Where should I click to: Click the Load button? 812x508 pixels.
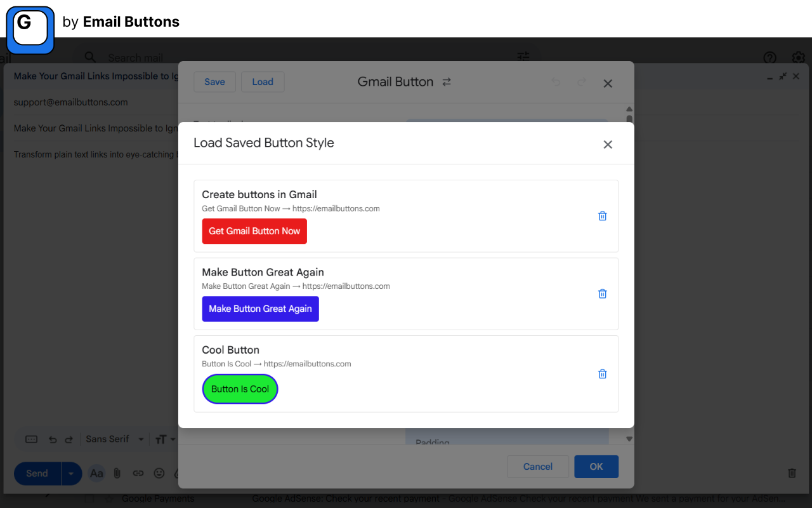262,81
